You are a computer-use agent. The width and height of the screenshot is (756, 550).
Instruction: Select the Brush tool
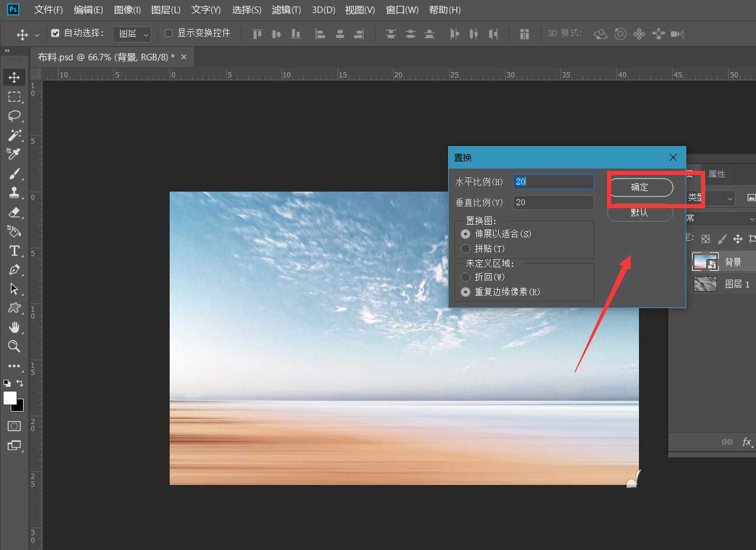[x=14, y=173]
